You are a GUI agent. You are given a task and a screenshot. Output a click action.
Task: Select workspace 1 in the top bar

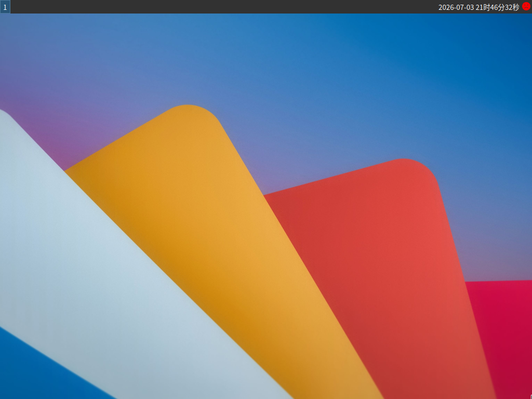coord(5,7)
